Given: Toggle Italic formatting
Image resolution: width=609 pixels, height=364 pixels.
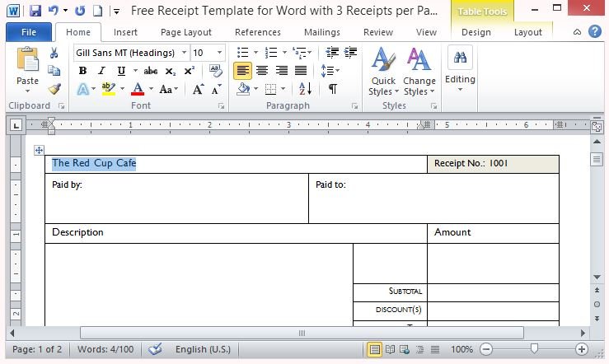Looking at the screenshot, I should tap(101, 71).
